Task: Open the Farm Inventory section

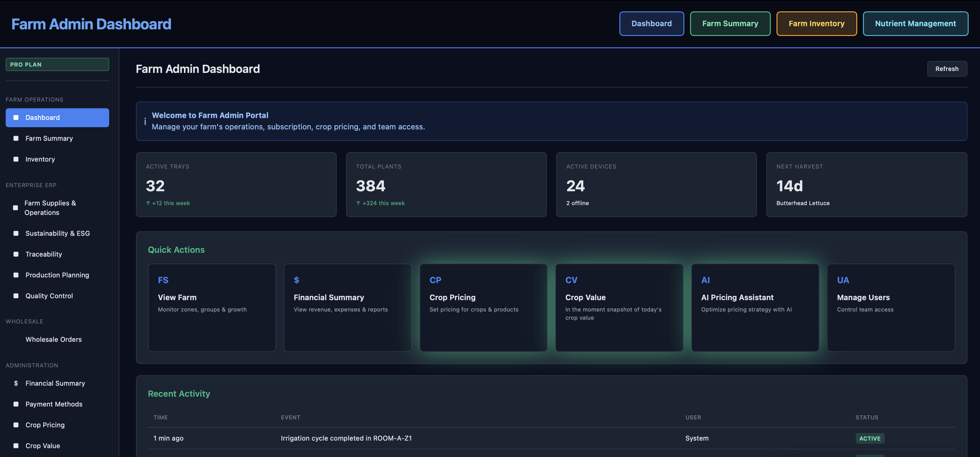Action: point(817,23)
